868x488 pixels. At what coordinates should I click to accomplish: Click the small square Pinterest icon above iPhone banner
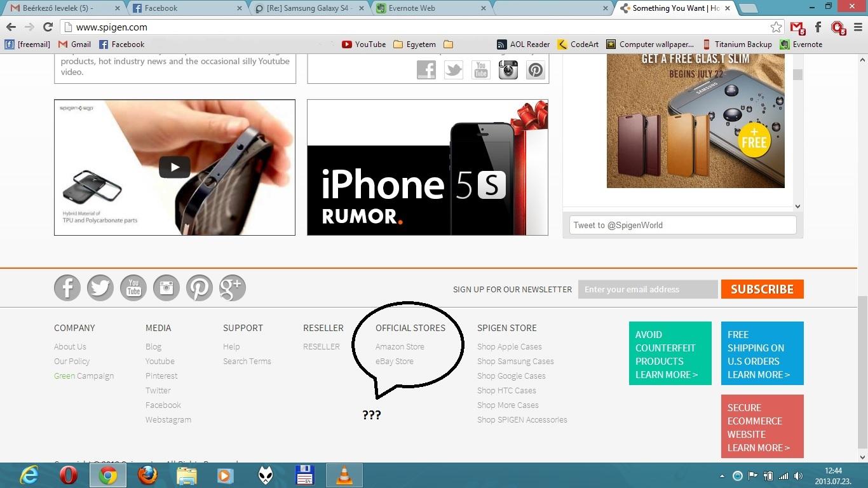coord(536,69)
